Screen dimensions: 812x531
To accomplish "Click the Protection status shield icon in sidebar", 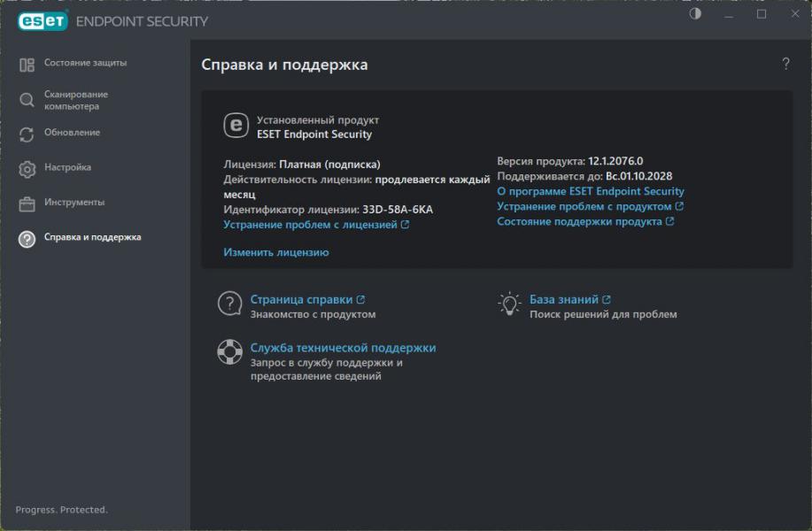I will click(x=27, y=65).
